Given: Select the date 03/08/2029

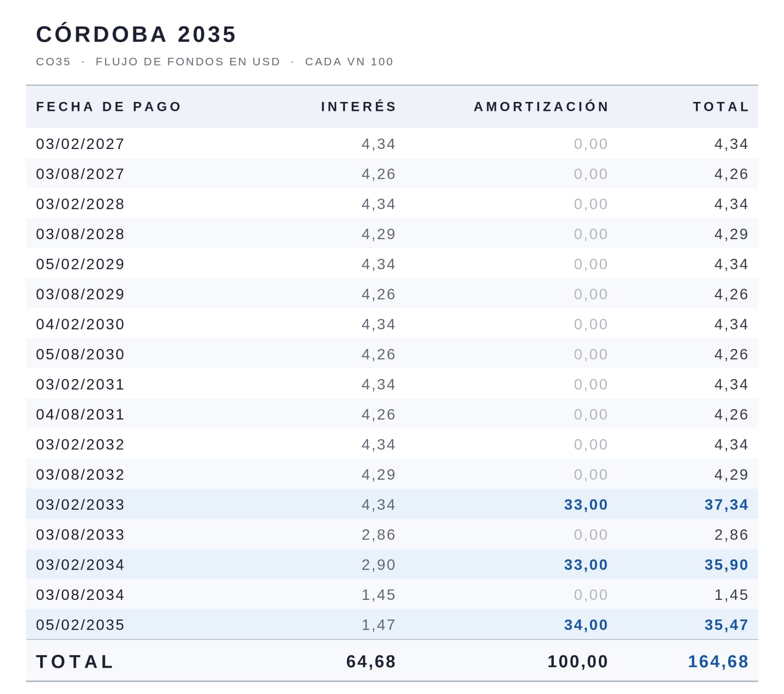Looking at the screenshot, I should pos(80,294).
